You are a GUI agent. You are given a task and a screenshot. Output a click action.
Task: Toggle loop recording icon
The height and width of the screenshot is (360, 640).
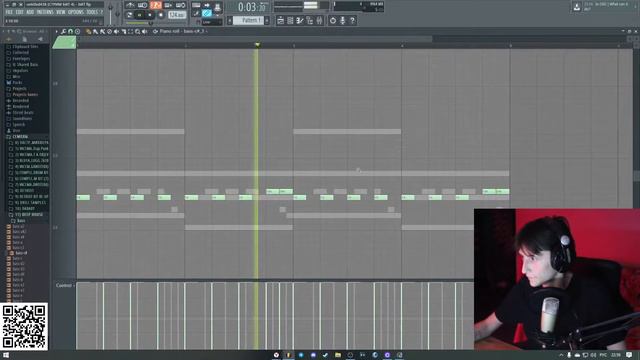click(x=180, y=5)
